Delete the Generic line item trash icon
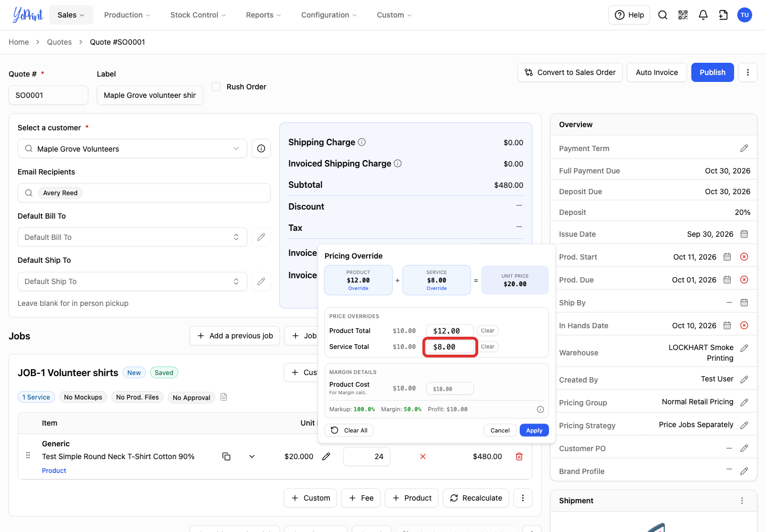 pyautogui.click(x=519, y=456)
